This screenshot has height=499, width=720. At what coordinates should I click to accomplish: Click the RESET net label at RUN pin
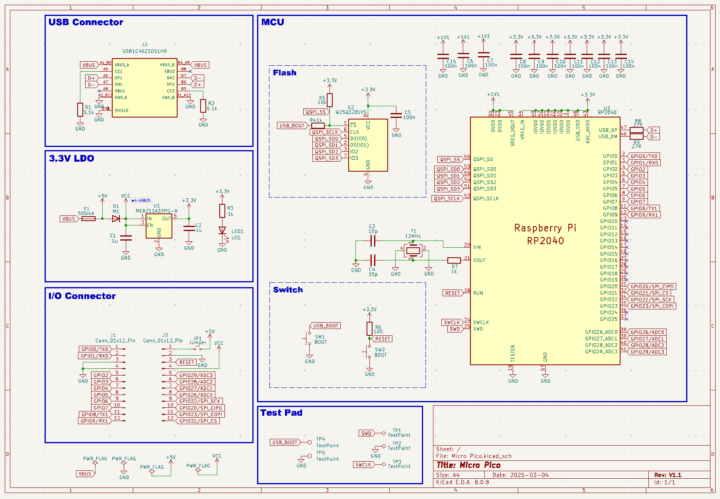[450, 292]
